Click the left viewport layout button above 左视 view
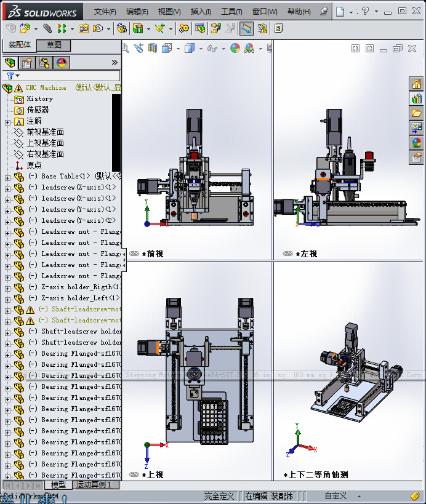The height and width of the screenshot is (504, 426). [x=355, y=49]
